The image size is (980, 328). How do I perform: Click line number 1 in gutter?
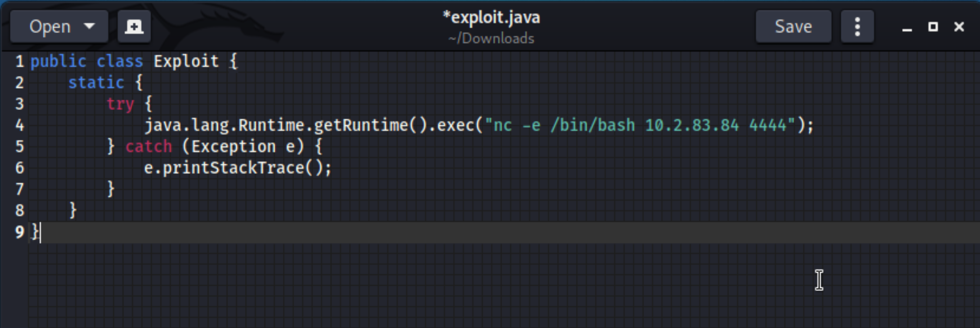[x=19, y=61]
